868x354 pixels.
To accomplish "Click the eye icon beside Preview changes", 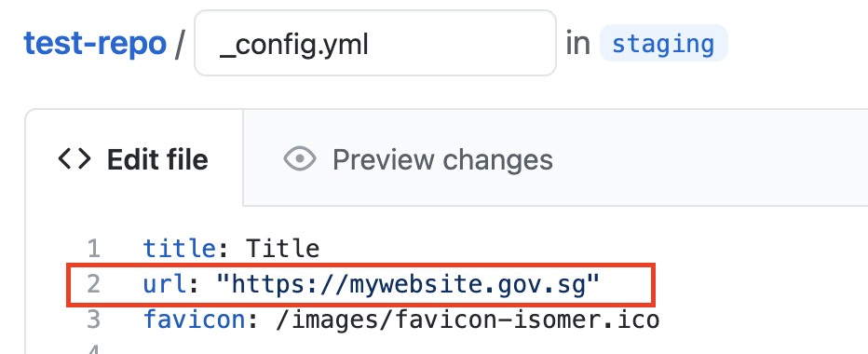I will coord(300,159).
